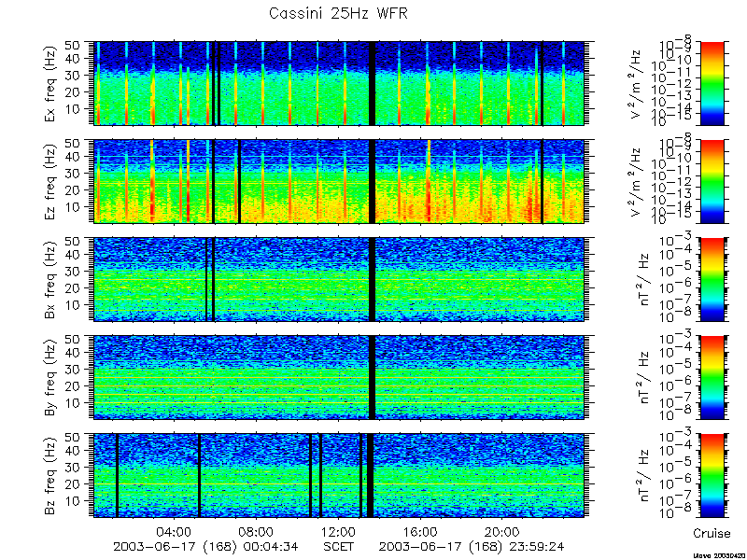
Task: Click the Cruise label under the colorbars
Action: coord(712,533)
